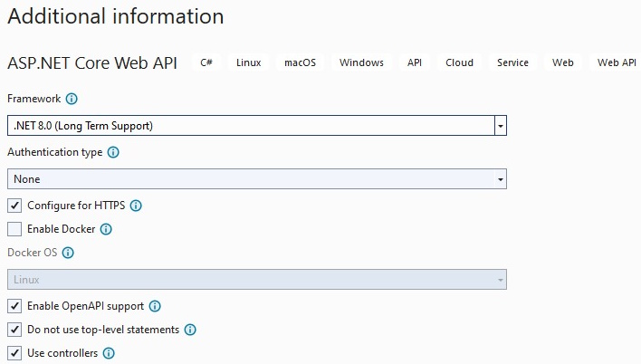Open the Framework .NET 8.0 dropdown

click(x=257, y=126)
